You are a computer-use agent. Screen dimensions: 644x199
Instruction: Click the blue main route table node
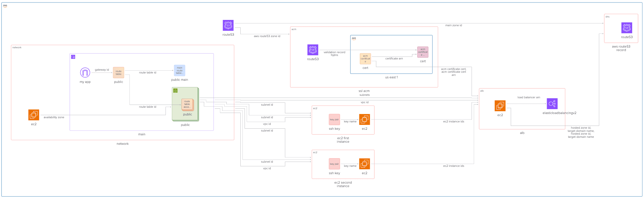click(x=179, y=70)
